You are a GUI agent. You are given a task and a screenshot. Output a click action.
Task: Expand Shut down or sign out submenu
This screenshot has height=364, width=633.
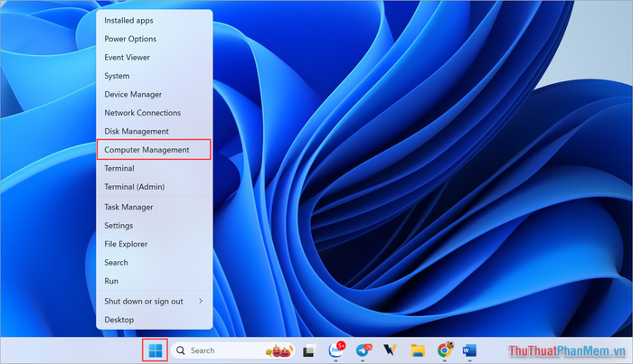(x=155, y=301)
